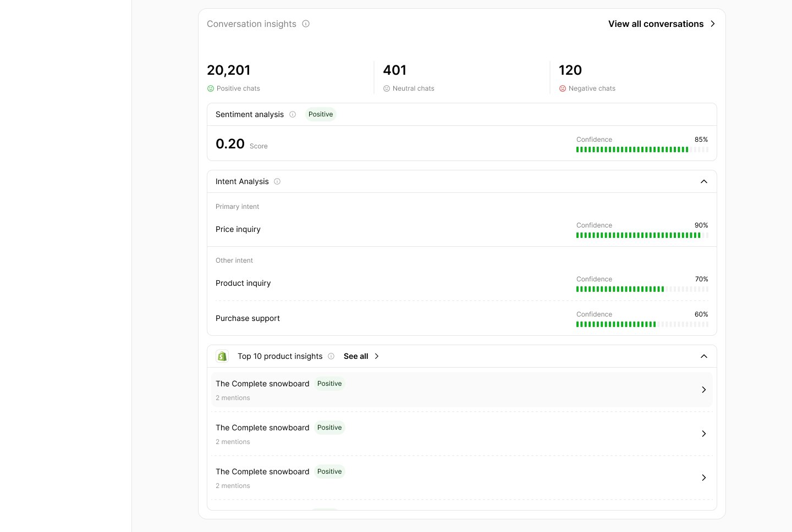Click the 60% Purchase support confidence bar

(x=642, y=324)
